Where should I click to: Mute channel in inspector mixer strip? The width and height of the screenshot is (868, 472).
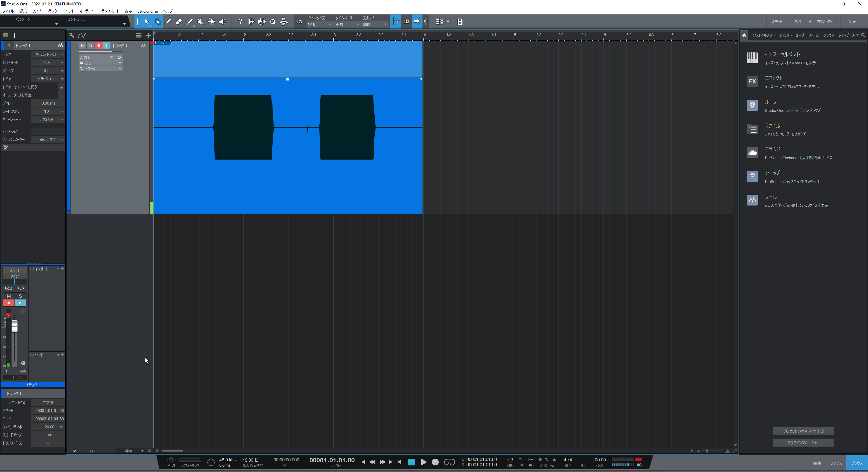[9, 296]
